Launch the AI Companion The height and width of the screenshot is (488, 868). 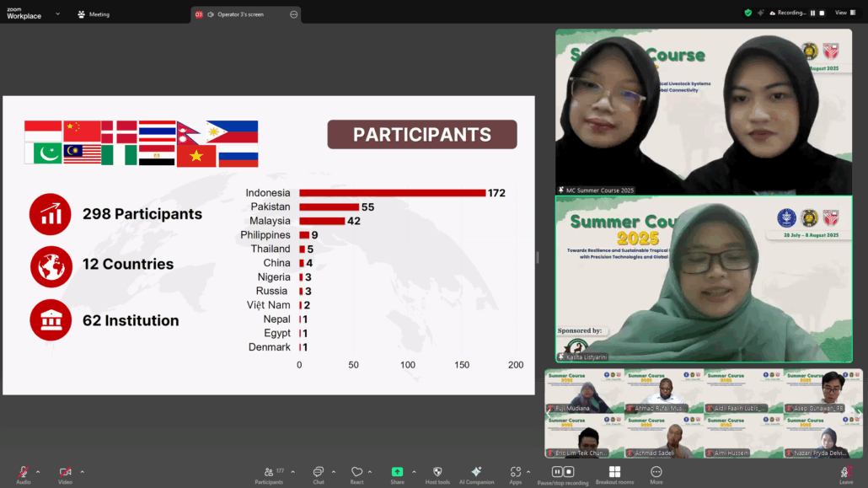click(x=476, y=473)
